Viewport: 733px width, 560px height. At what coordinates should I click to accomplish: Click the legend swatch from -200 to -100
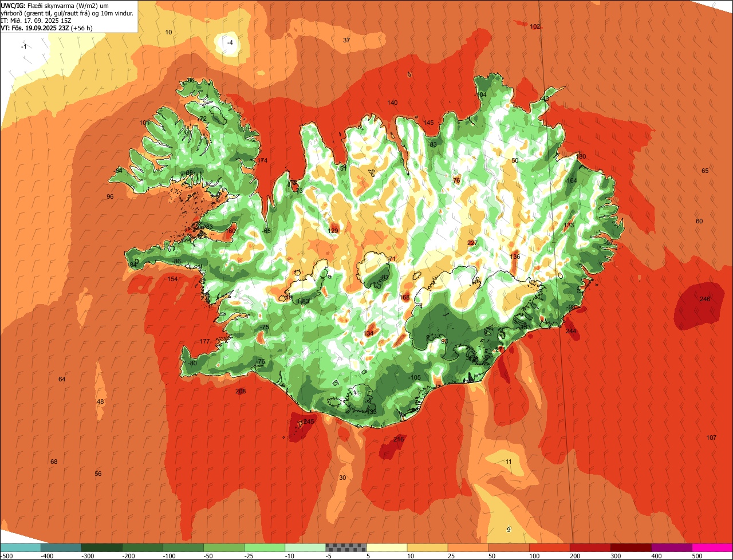click(x=142, y=547)
